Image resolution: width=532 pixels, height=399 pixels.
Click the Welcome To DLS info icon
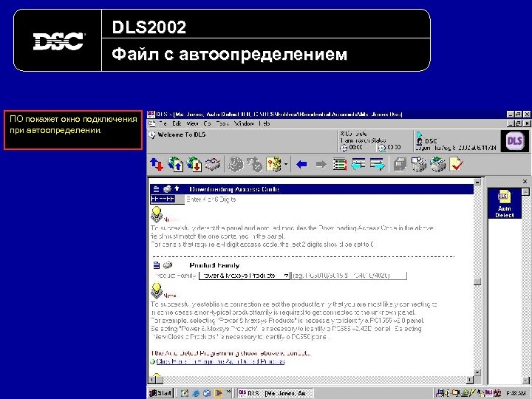pos(152,134)
